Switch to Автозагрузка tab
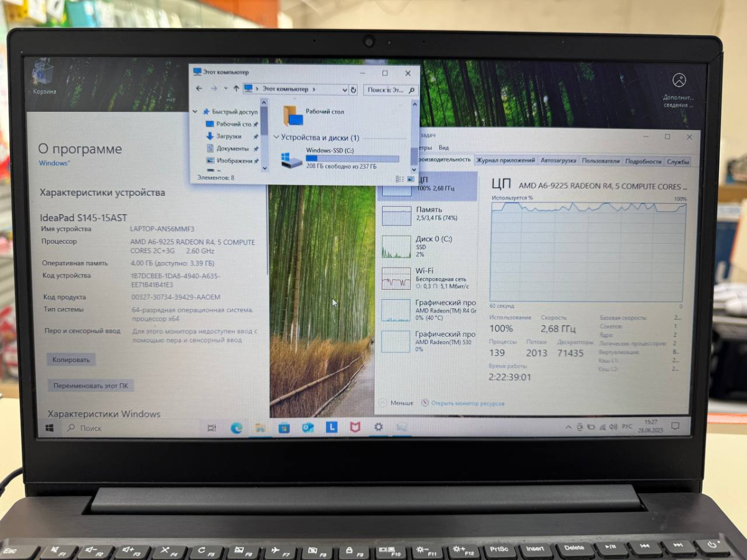The image size is (747, 560). [558, 161]
